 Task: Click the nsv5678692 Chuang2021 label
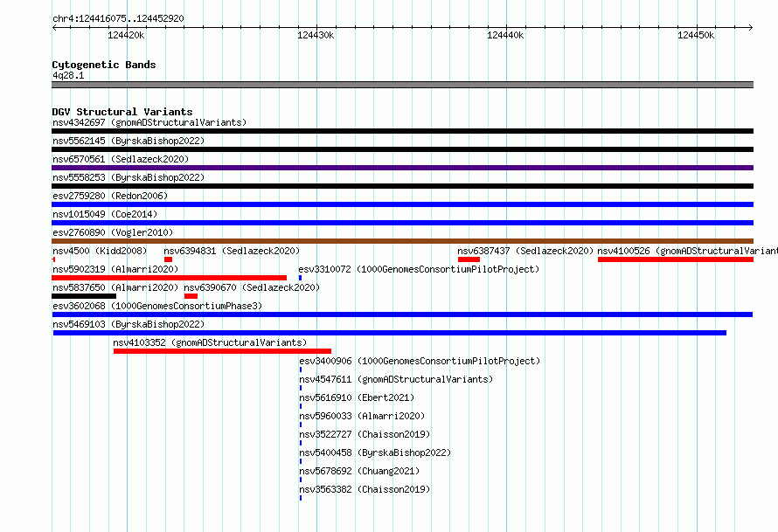359,471
